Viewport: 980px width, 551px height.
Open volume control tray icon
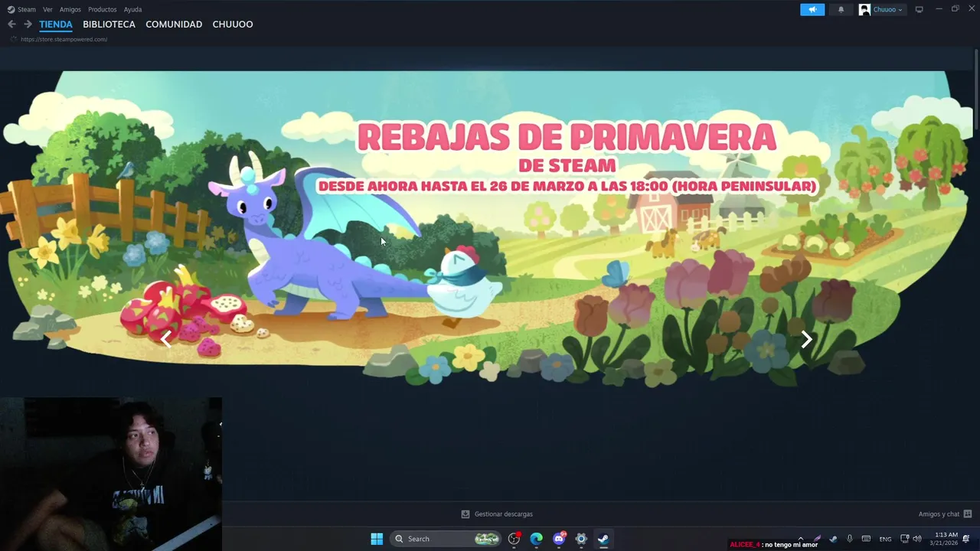tap(917, 539)
